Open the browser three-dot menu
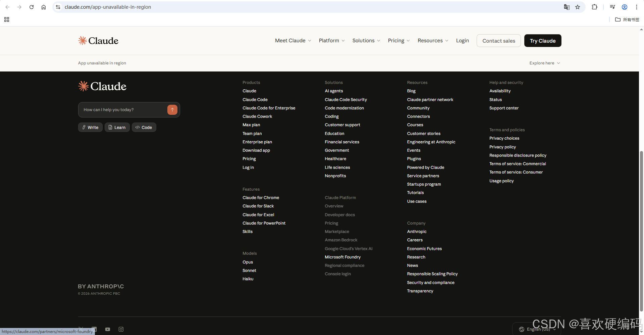Viewport: 644px width, 335px height. [x=637, y=7]
